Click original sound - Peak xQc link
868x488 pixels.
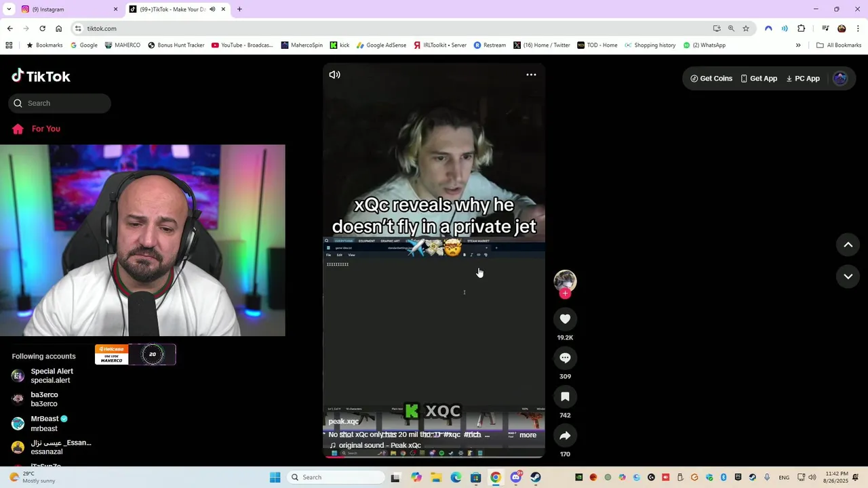point(380,445)
